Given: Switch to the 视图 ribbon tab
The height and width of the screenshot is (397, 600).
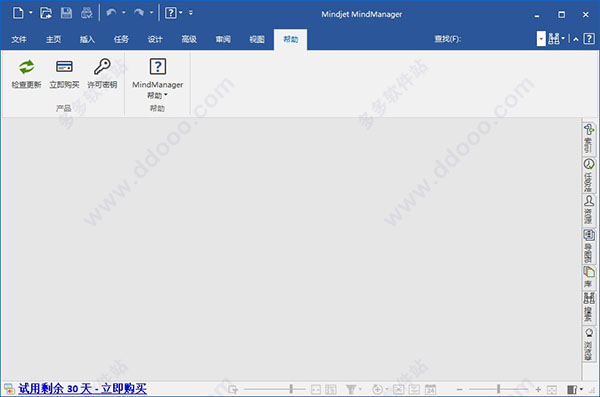Looking at the screenshot, I should coord(257,39).
